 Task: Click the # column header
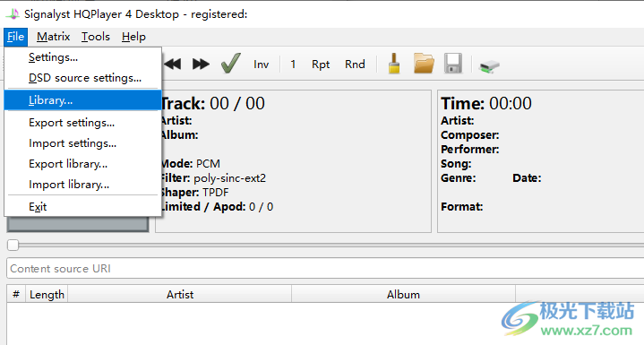[16, 295]
